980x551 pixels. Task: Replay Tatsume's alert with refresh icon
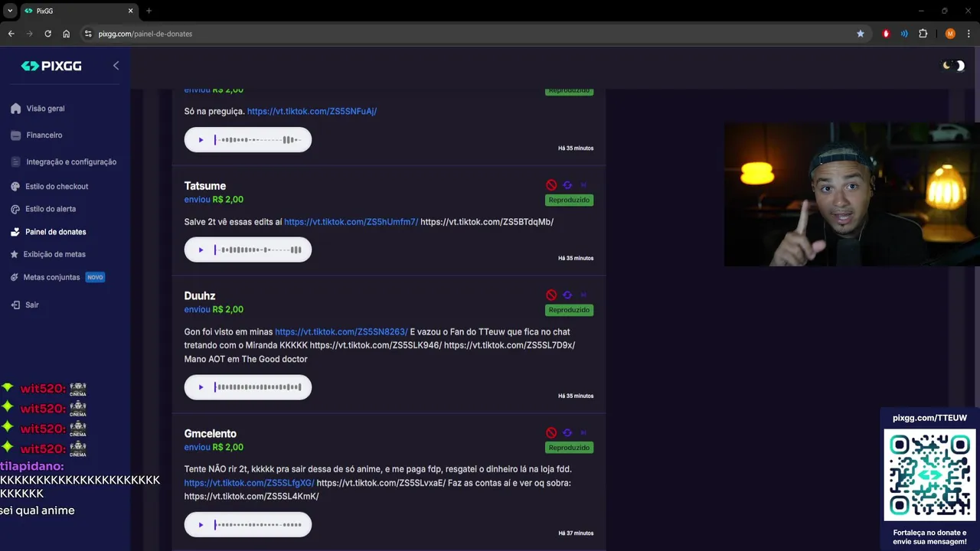567,185
